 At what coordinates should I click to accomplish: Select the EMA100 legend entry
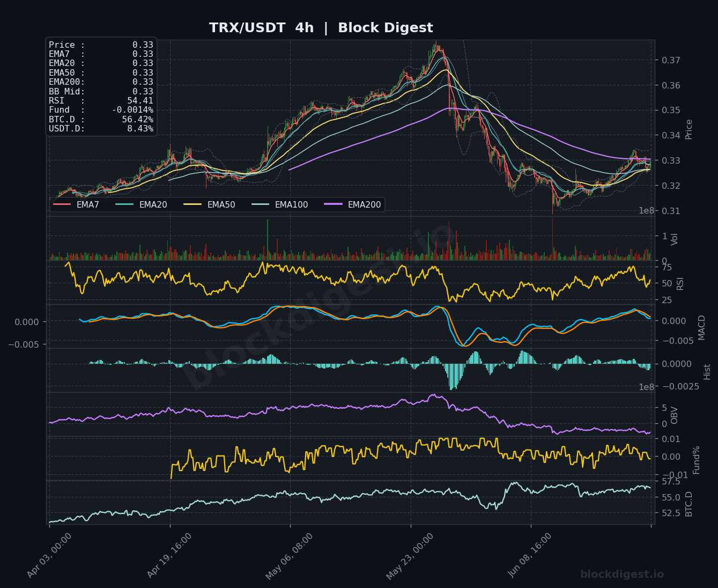coord(280,204)
